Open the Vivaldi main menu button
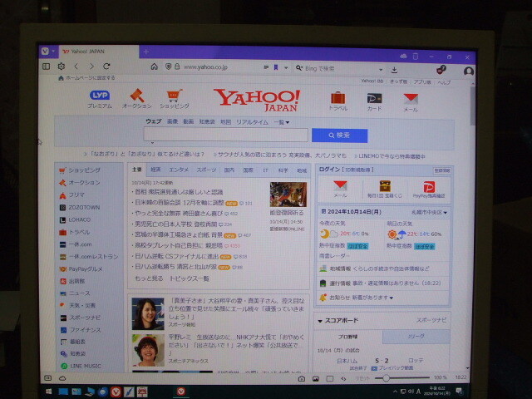 45,51
